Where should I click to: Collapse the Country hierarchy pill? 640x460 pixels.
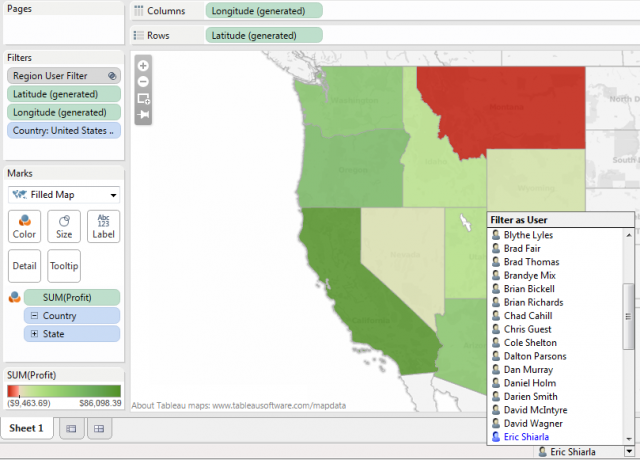click(34, 315)
